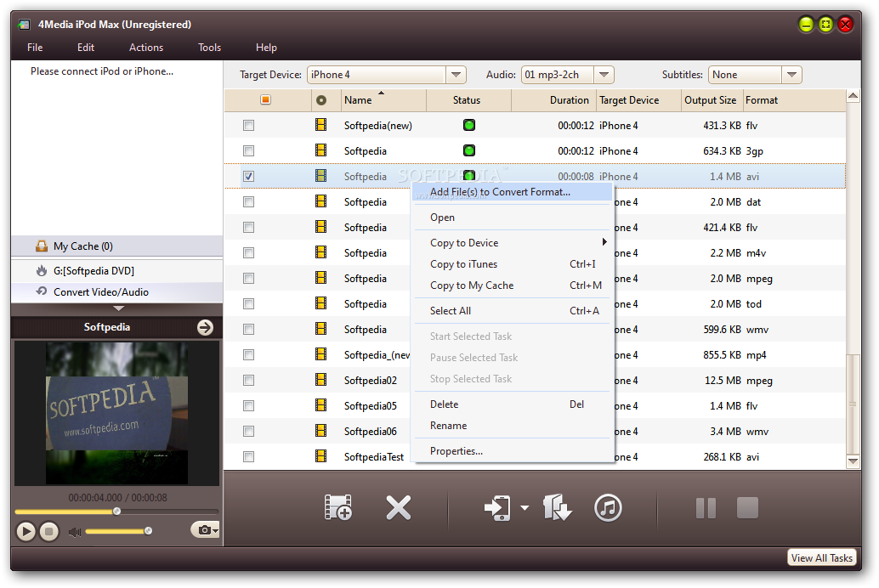Click the G:[Softpedia DVD] disc icon
The width and height of the screenshot is (879, 588).
click(42, 271)
